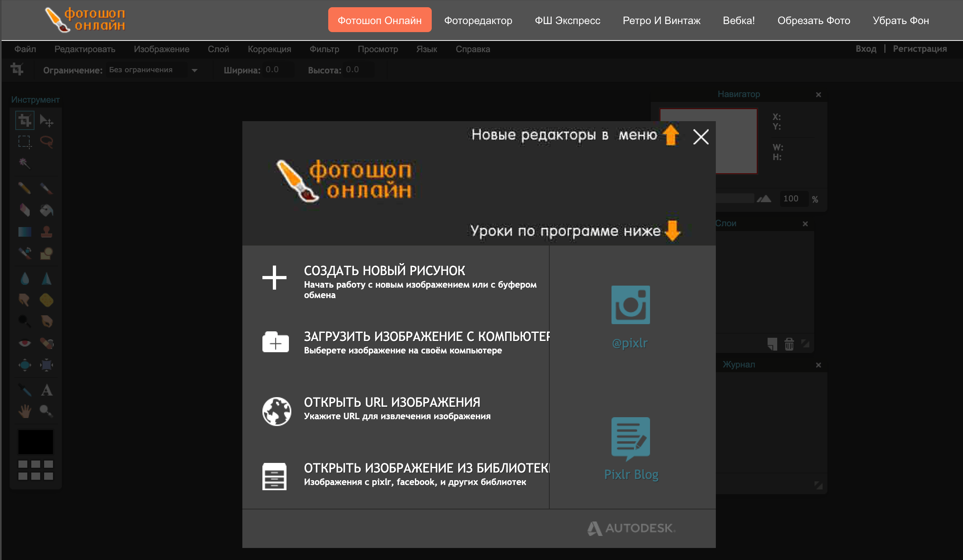Select the Dodge tool
The width and height of the screenshot is (963, 560).
(x=25, y=321)
